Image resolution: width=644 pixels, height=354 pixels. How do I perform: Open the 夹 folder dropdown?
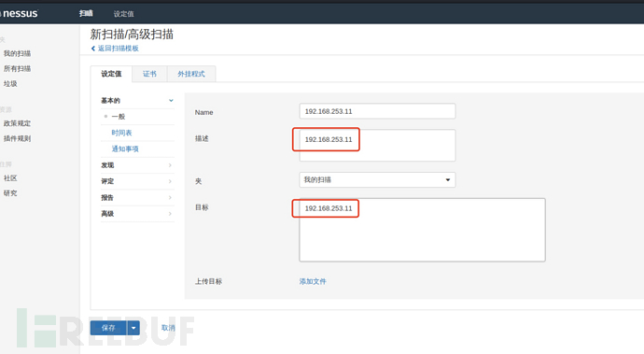pyautogui.click(x=377, y=179)
